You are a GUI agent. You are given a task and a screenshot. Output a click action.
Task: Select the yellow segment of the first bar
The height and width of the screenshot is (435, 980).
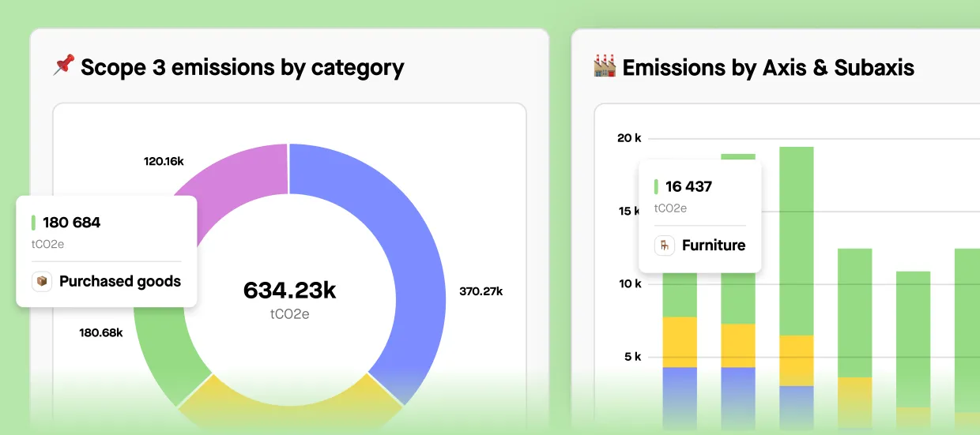point(680,342)
